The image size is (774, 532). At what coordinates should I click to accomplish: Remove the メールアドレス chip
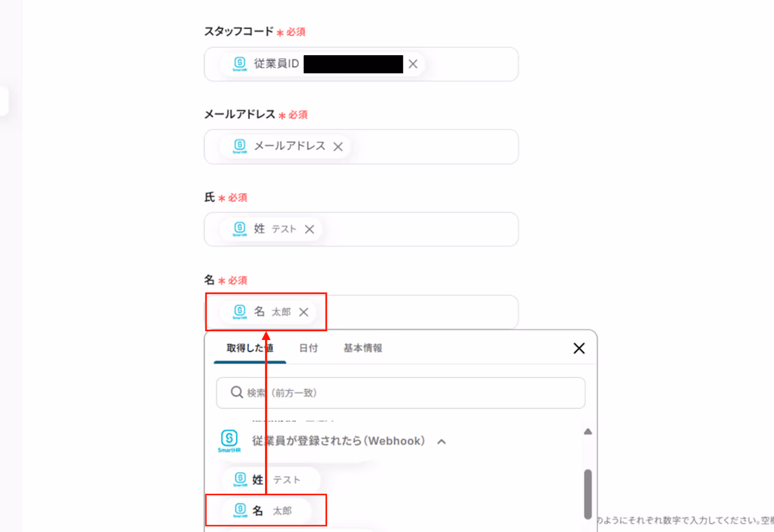coord(338,147)
